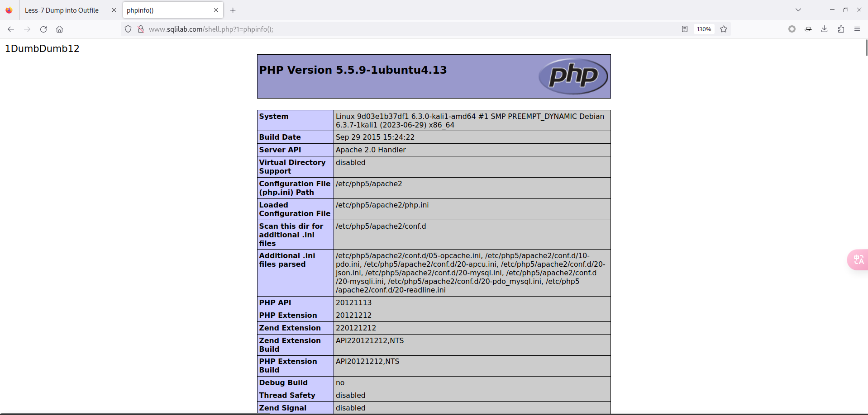Bookmark this page with the star
The image size is (868, 415).
724,29
